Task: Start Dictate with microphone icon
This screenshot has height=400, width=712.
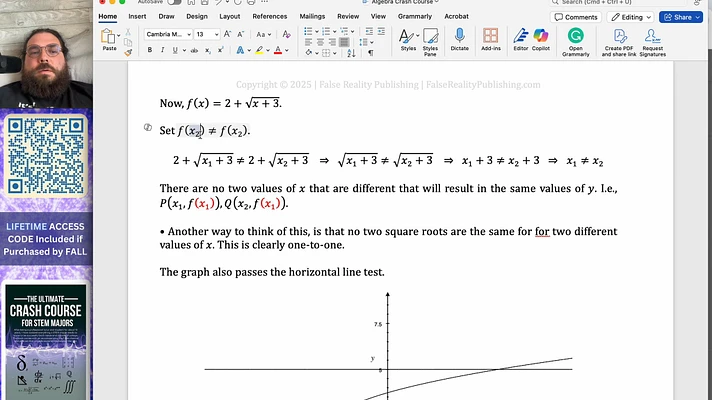Action: 459,39
